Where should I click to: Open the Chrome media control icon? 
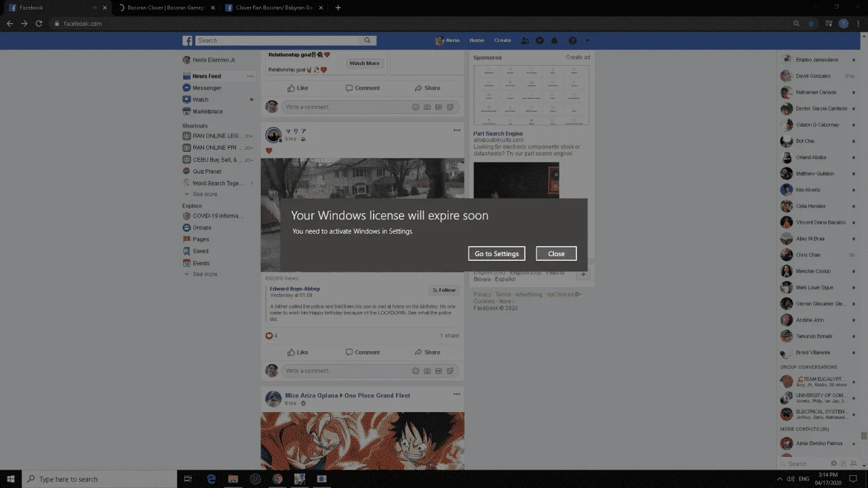829,24
